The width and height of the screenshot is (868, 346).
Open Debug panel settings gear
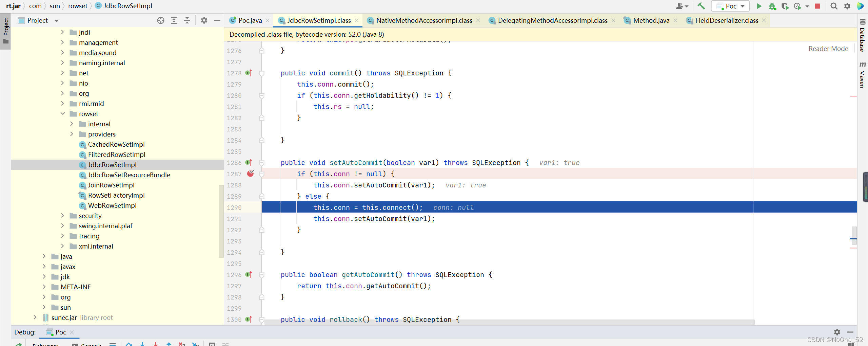coord(837,332)
